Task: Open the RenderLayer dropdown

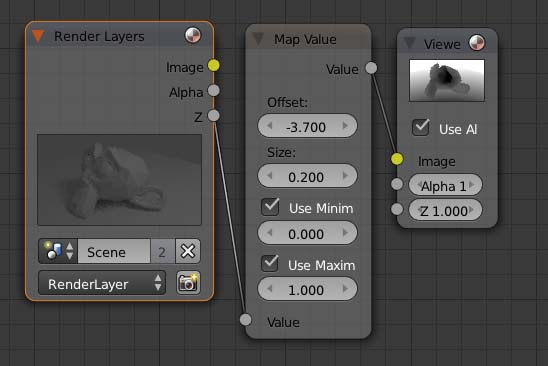Action: point(102,283)
